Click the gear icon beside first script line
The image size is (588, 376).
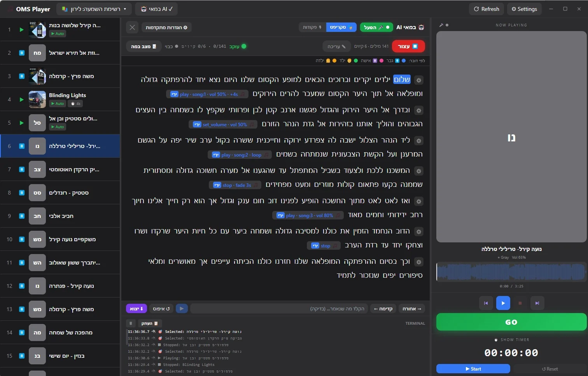[x=419, y=80]
